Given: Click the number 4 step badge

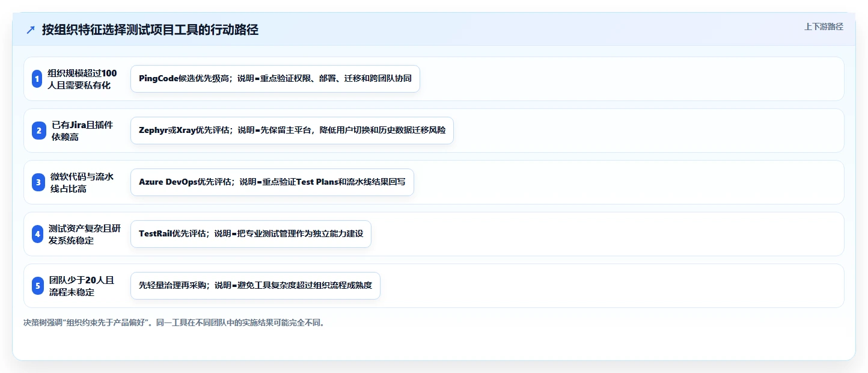Looking at the screenshot, I should [38, 234].
